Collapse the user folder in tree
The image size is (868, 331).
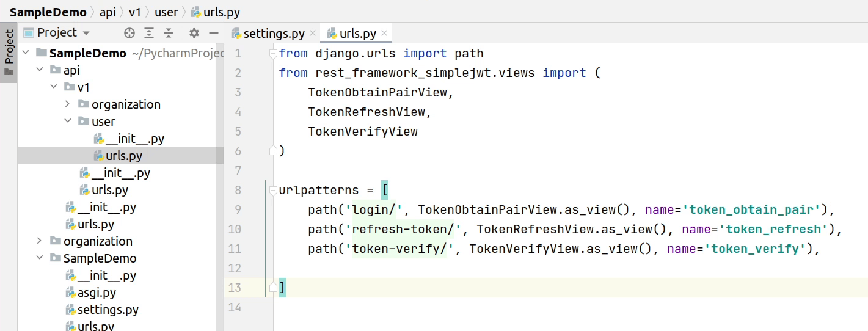[x=68, y=122]
